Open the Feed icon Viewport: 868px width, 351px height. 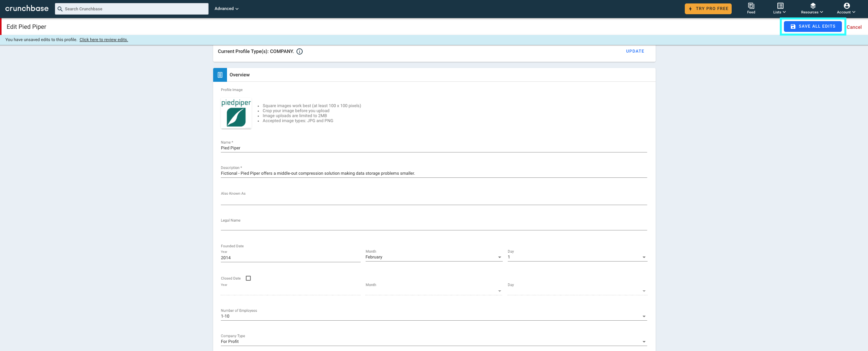tap(751, 8)
